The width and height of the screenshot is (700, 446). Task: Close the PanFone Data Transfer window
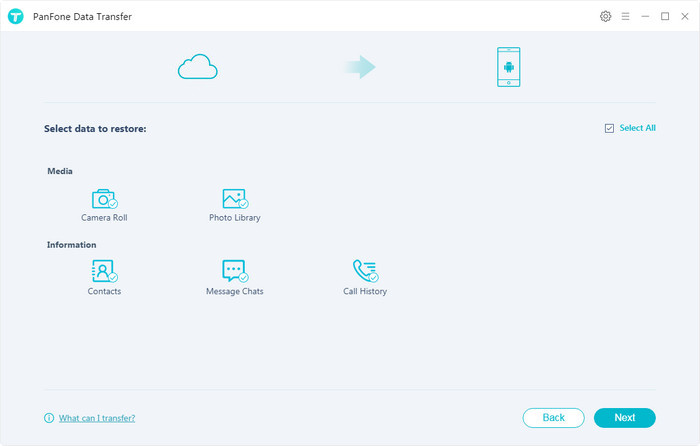tap(685, 17)
